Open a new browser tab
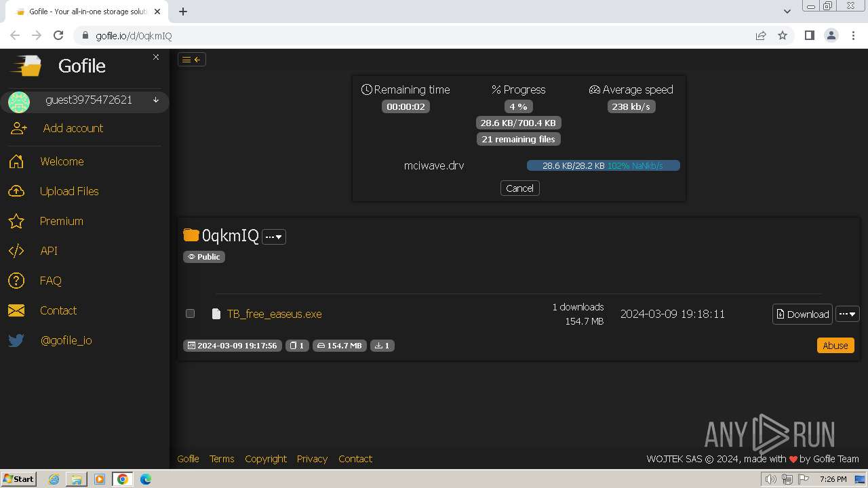 click(x=183, y=12)
